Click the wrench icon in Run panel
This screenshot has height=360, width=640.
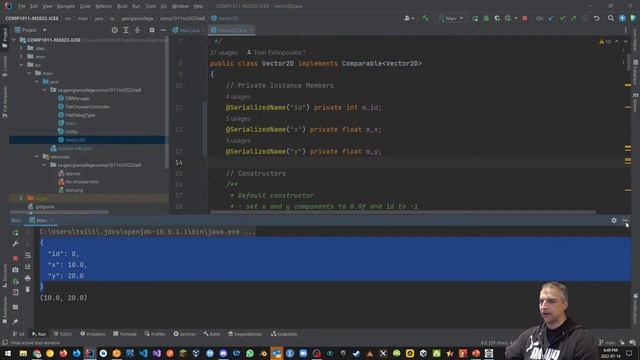pos(16,244)
